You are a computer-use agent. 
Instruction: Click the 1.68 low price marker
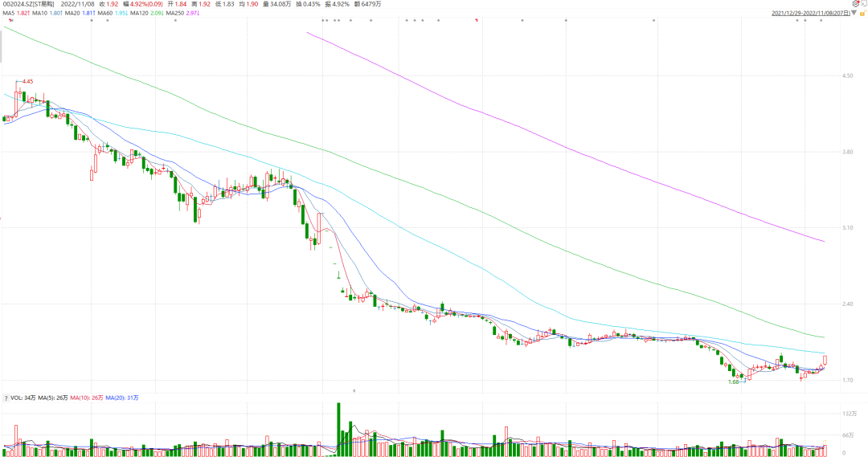pos(733,382)
